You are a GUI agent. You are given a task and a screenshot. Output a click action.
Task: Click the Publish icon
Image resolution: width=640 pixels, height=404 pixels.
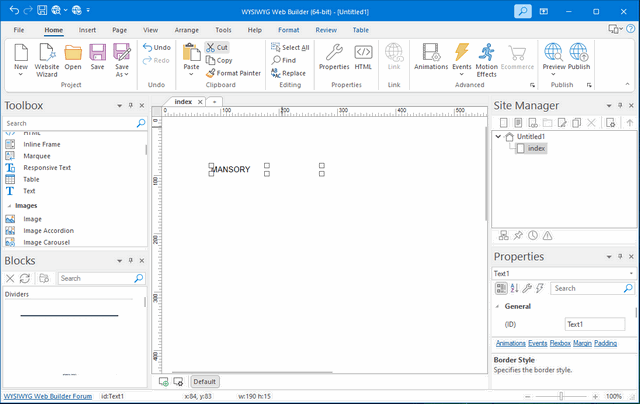tap(579, 58)
